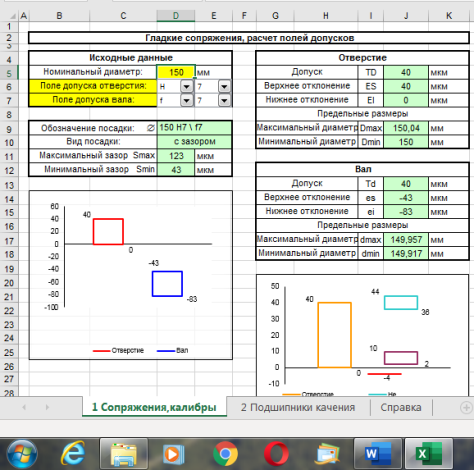Open Windows Media Player taskbar icon
The width and height of the screenshot is (475, 470).
[173, 454]
